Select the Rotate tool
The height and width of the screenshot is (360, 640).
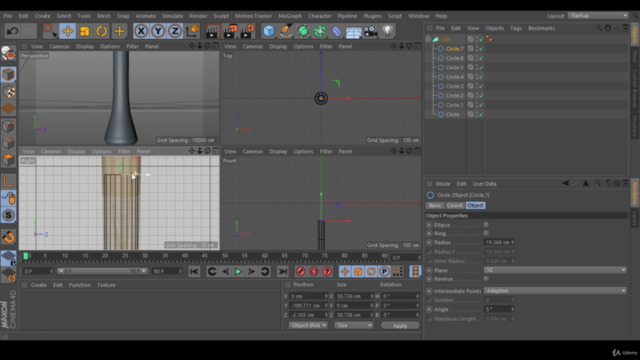point(102,31)
